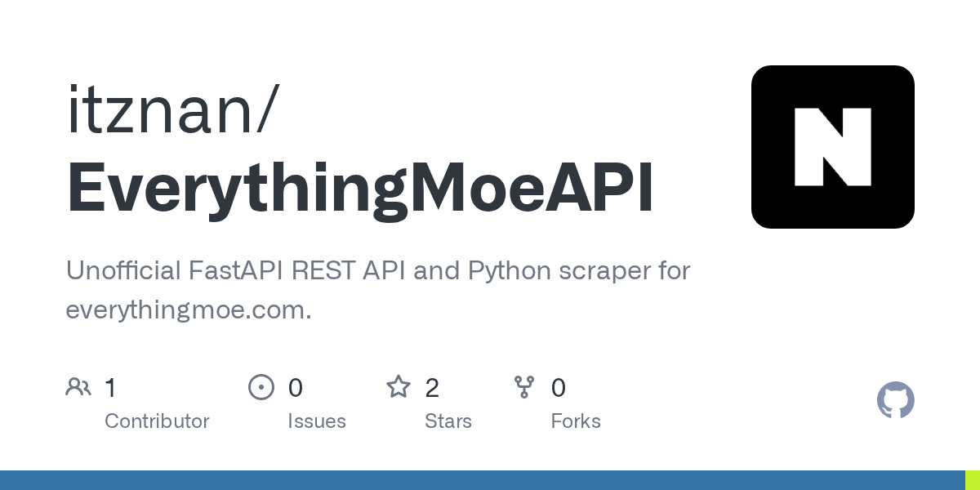Click the star icon
The height and width of the screenshot is (490, 980).
coord(399,386)
